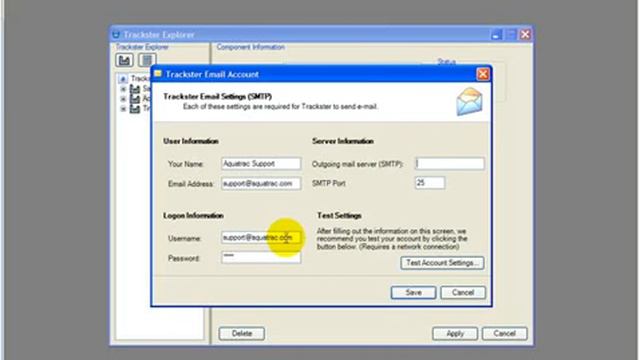The image size is (640, 360).
Task: Save the email account settings
Action: tap(413, 293)
